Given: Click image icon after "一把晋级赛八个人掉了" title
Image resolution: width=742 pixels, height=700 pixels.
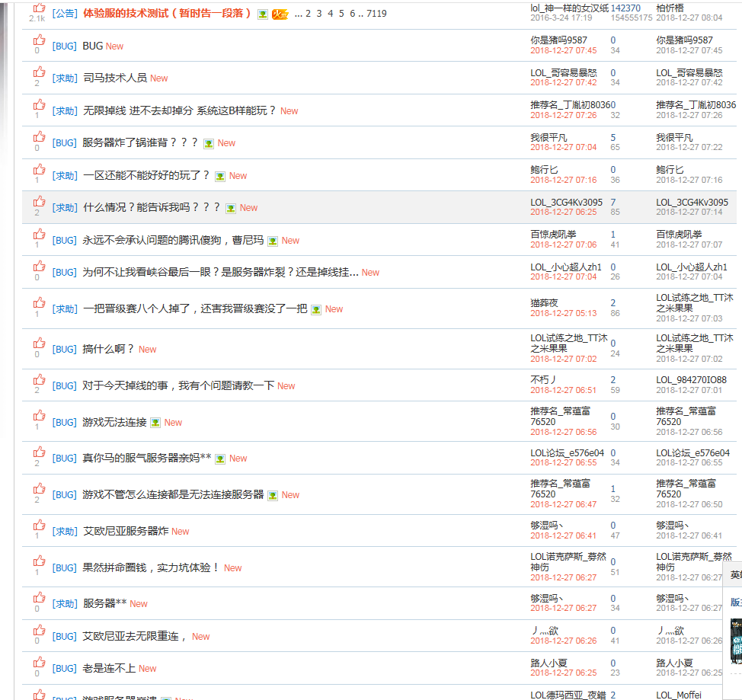Looking at the screenshot, I should [x=316, y=309].
